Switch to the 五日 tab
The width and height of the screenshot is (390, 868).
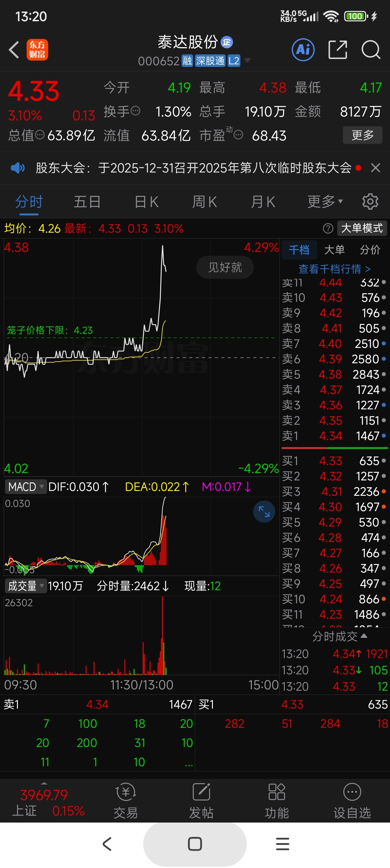(x=87, y=202)
